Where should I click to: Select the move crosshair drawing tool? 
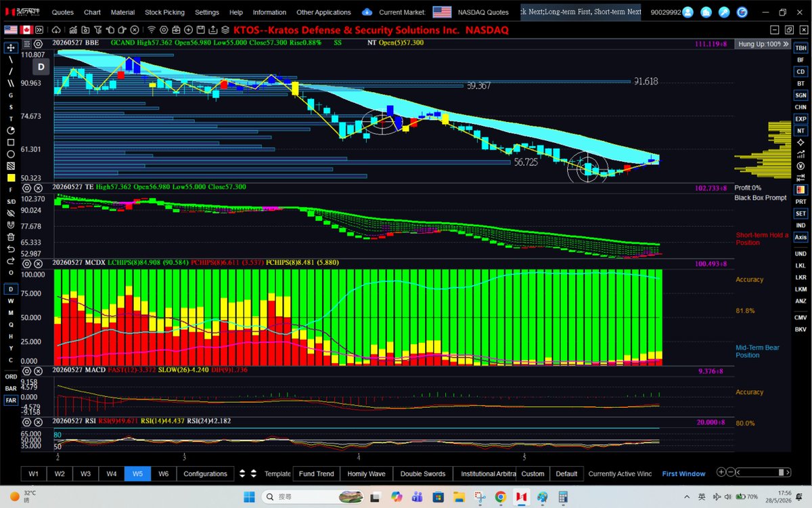tap(11, 47)
